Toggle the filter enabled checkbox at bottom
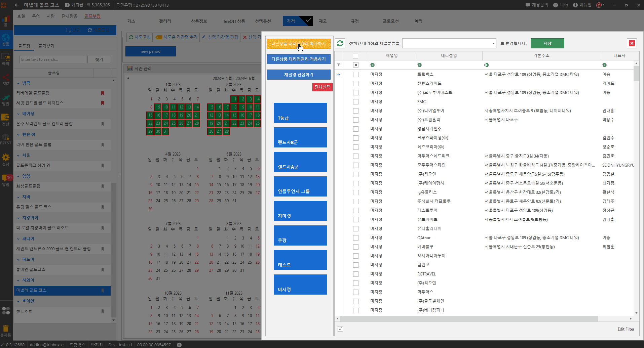The height and width of the screenshot is (348, 644). point(340,329)
